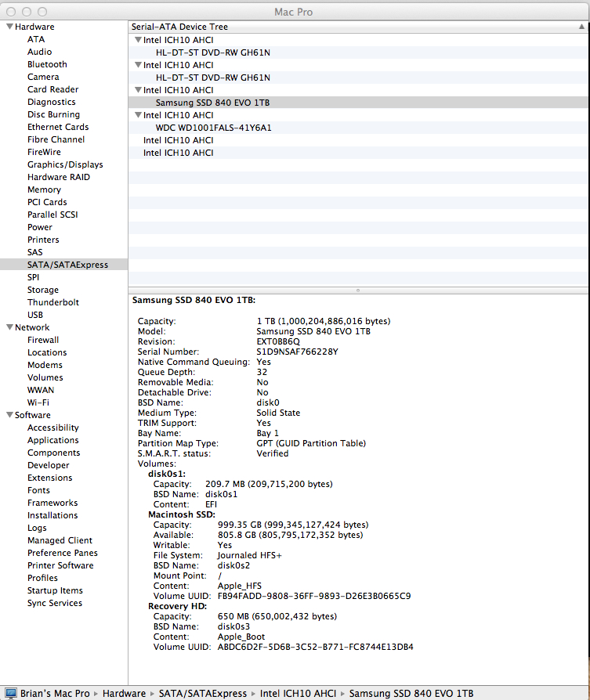Select Hardware RAID entry
590x700 pixels.
[59, 177]
